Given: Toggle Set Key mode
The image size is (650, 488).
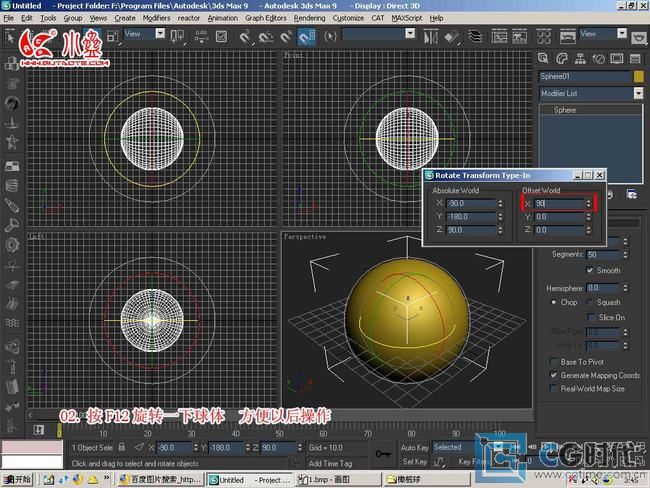Looking at the screenshot, I should (x=414, y=461).
